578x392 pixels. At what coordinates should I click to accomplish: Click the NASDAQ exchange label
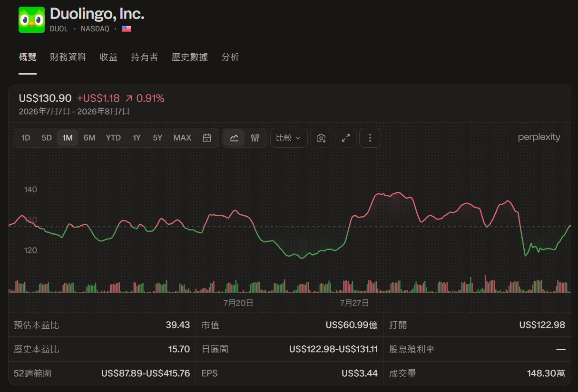[95, 29]
